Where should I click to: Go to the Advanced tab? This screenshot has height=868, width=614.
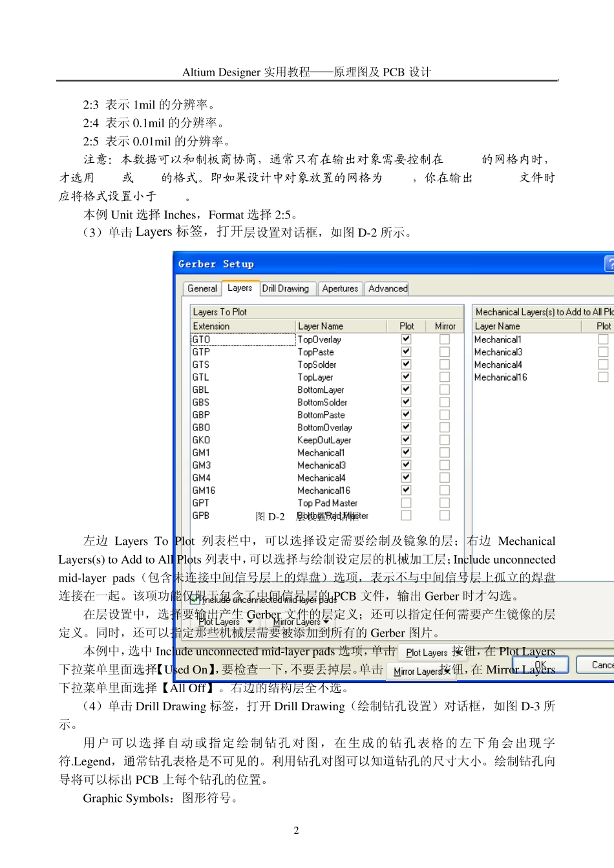tap(388, 288)
